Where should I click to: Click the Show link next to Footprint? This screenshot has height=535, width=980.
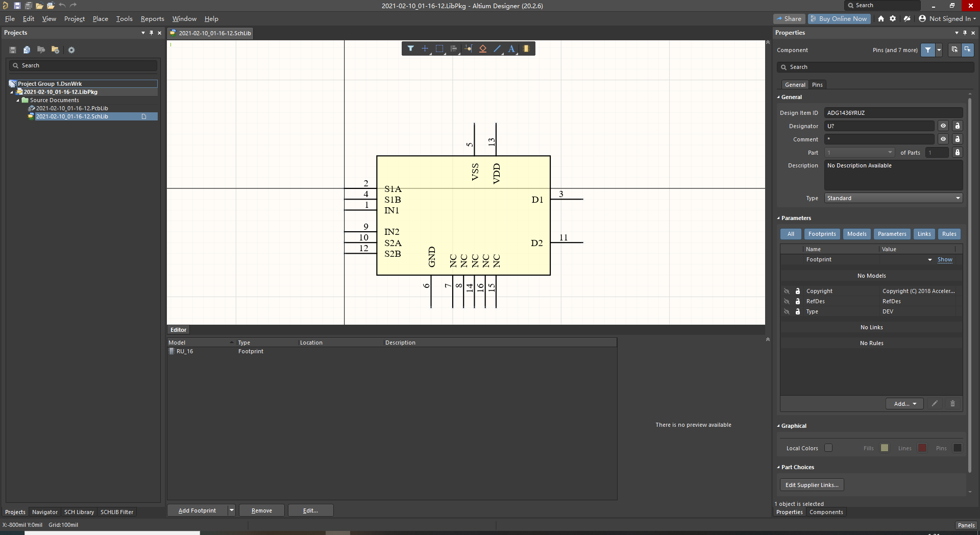945,260
